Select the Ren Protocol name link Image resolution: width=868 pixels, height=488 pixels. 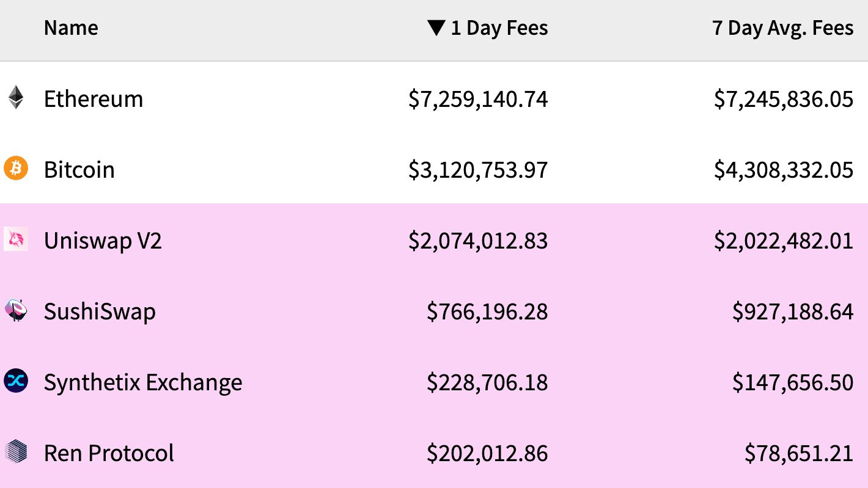click(x=109, y=453)
